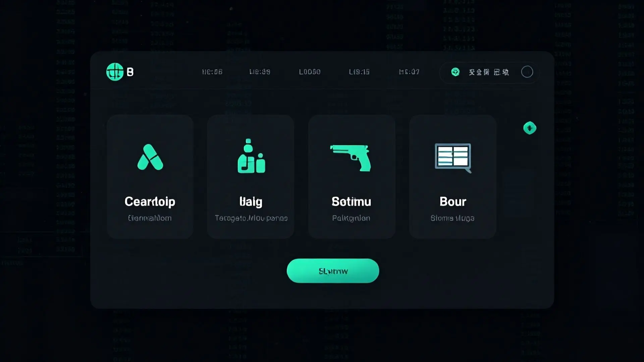Select the "LIS:15" header tab
The image size is (644, 362).
(x=359, y=72)
